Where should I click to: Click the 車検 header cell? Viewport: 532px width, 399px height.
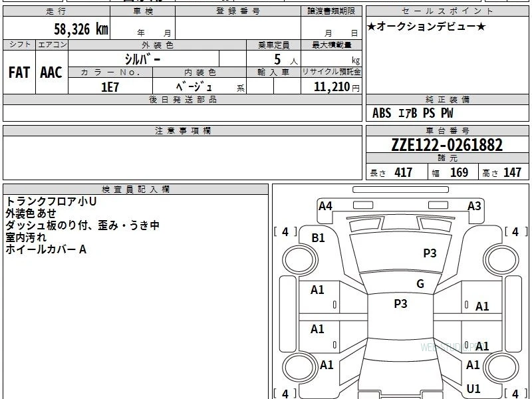click(x=143, y=11)
